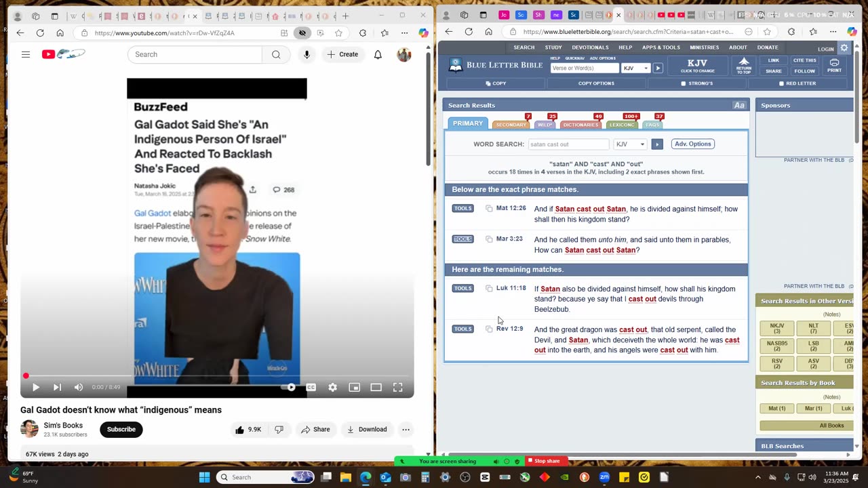
Task: Like the video with 9.9K likes
Action: tap(248, 429)
